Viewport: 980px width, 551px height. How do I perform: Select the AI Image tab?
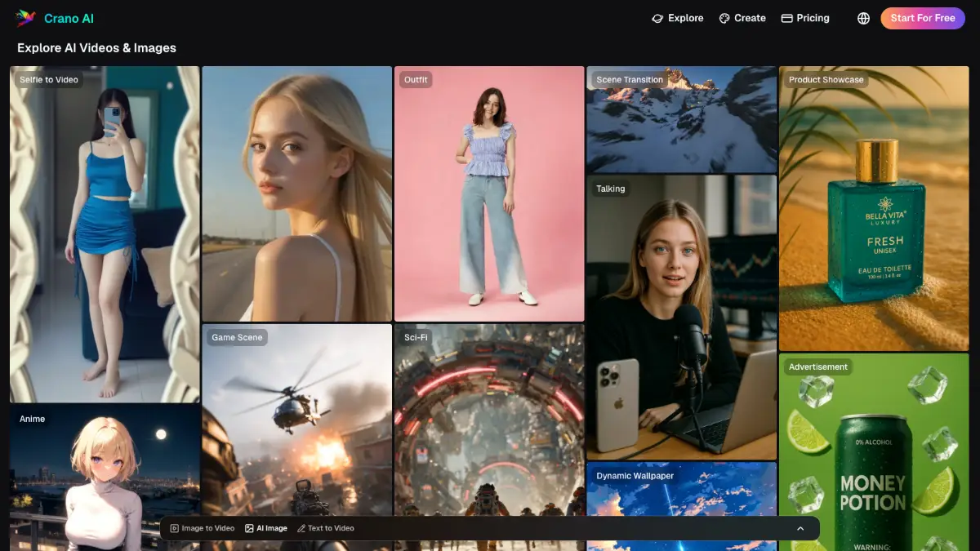click(266, 528)
